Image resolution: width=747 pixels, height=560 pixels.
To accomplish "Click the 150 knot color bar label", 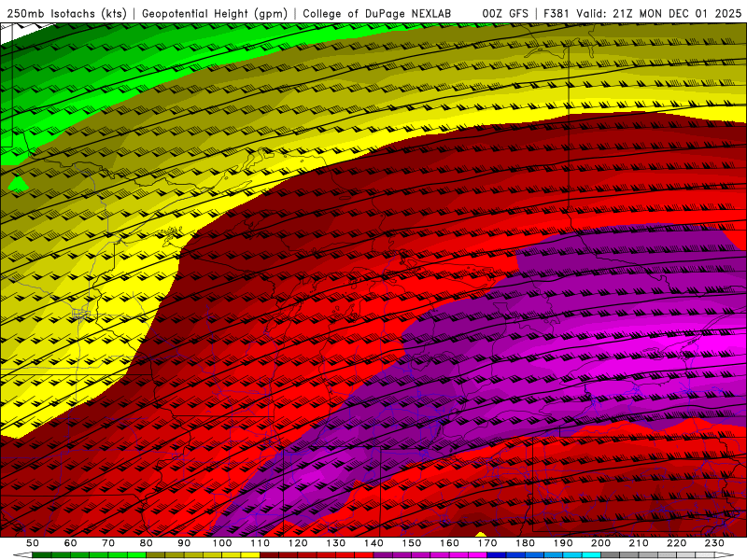I will [x=412, y=543].
